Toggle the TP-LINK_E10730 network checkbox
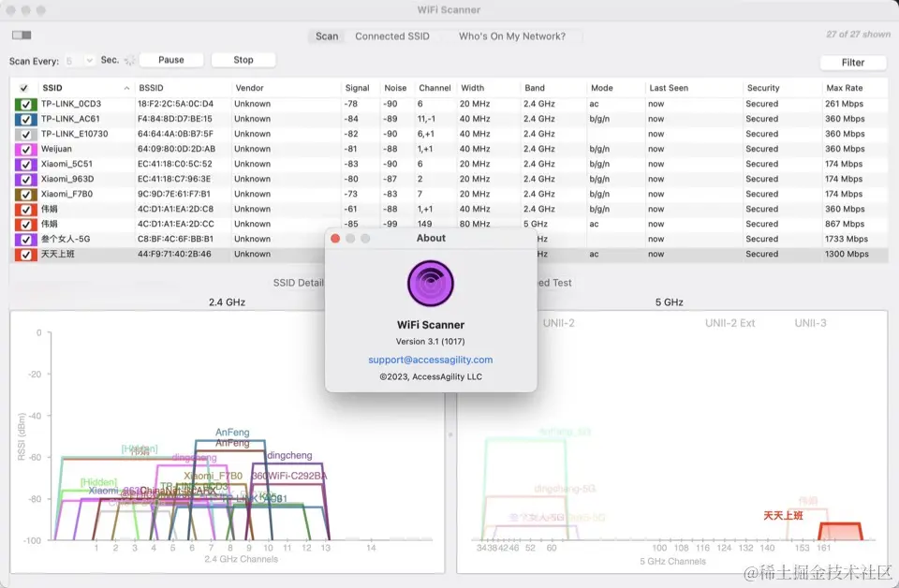This screenshot has height=588, width=899. tap(26, 134)
